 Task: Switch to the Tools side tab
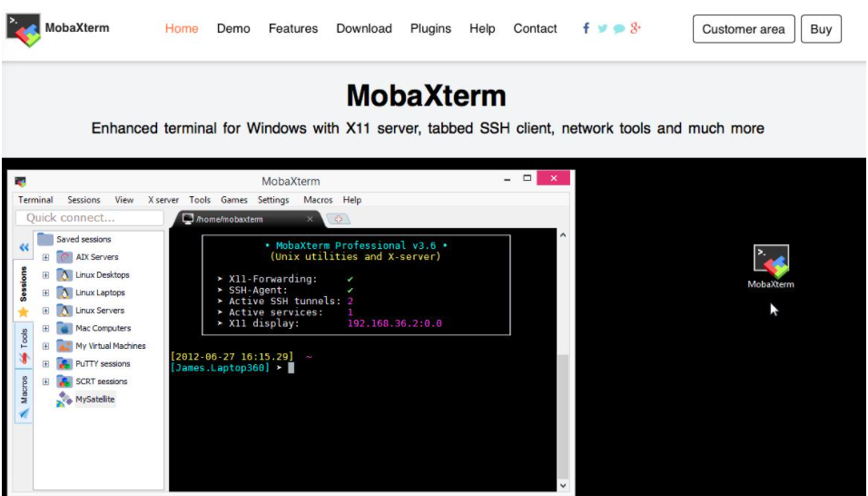click(24, 345)
